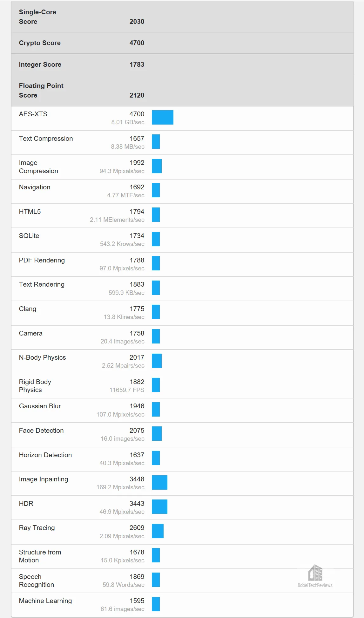Click the Machine Learning score 1595
364x618 pixels.
(137, 601)
